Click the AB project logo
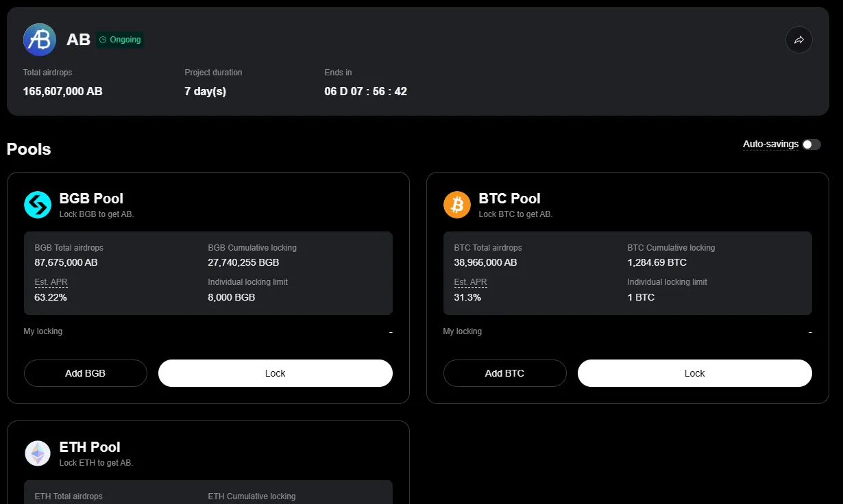Viewport: 843px width, 504px height. [40, 40]
